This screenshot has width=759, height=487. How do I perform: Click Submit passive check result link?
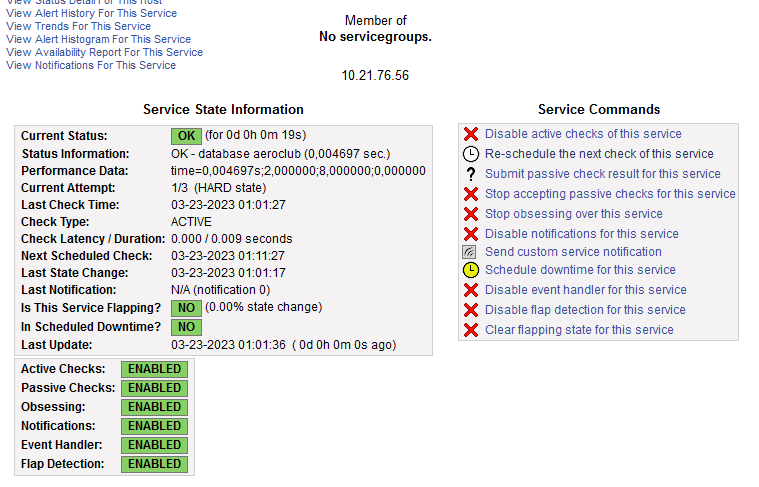coord(602,174)
